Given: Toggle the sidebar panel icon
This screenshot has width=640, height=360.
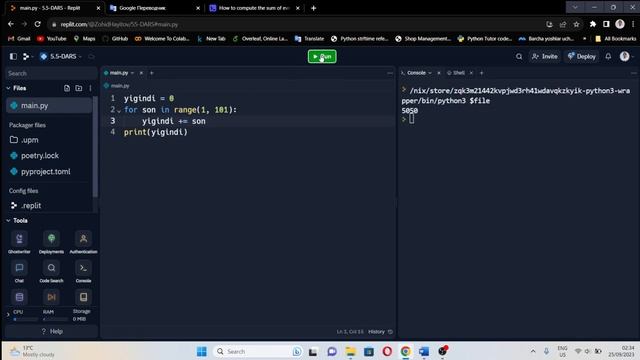Looking at the screenshot, I should pyautogui.click(x=13, y=56).
